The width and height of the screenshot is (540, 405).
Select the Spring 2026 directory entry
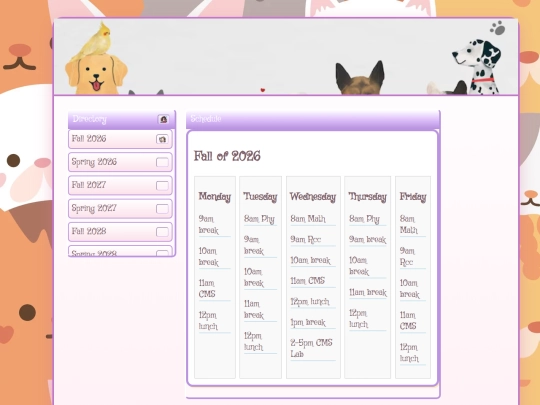(x=120, y=162)
